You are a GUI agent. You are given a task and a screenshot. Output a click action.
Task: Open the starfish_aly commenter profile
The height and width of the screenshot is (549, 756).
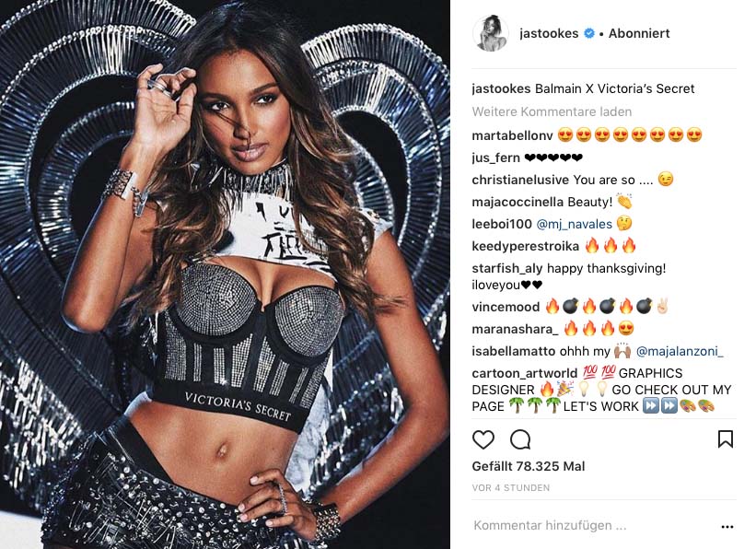click(x=507, y=269)
